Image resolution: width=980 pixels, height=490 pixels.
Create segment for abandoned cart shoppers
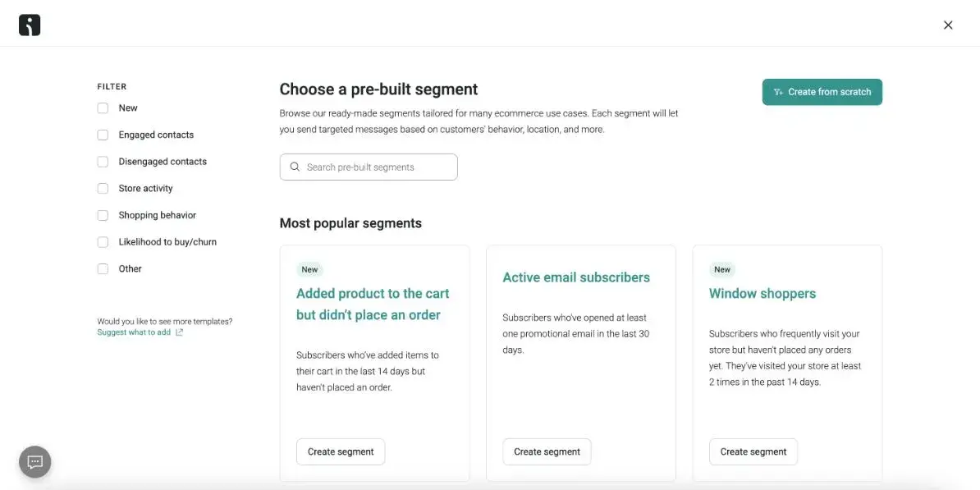(341, 451)
